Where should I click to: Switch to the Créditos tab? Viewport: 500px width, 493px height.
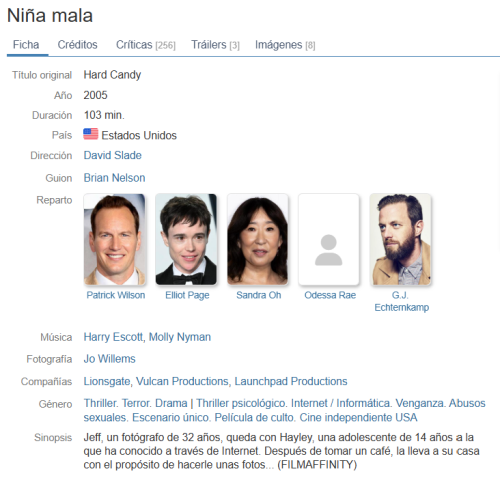(77, 45)
